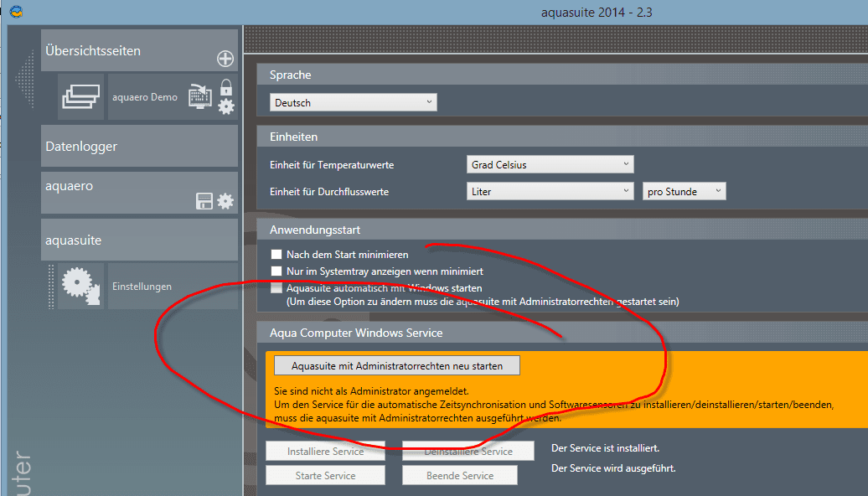Click the Installiere Service button
This screenshot has width=868, height=496.
pyautogui.click(x=325, y=451)
